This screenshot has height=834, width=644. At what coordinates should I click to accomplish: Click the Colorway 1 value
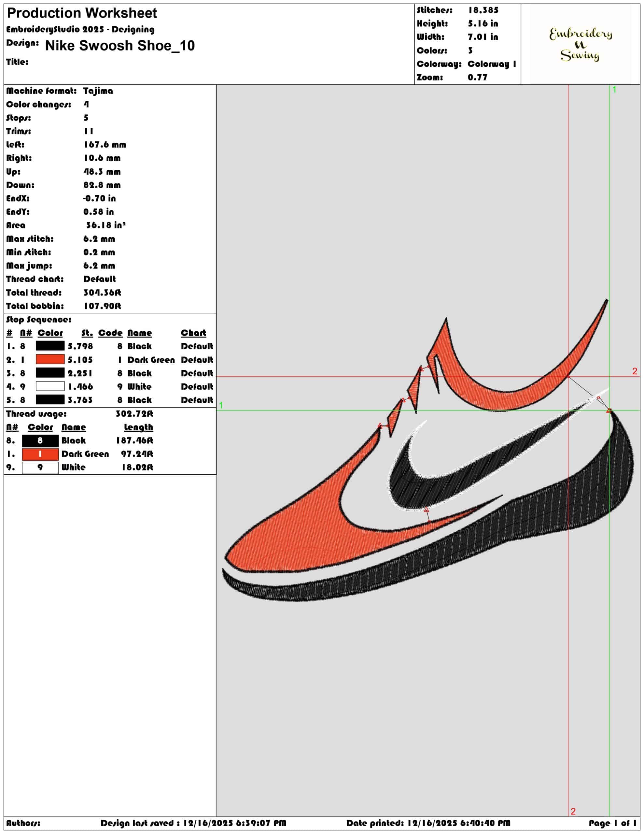tap(492, 64)
